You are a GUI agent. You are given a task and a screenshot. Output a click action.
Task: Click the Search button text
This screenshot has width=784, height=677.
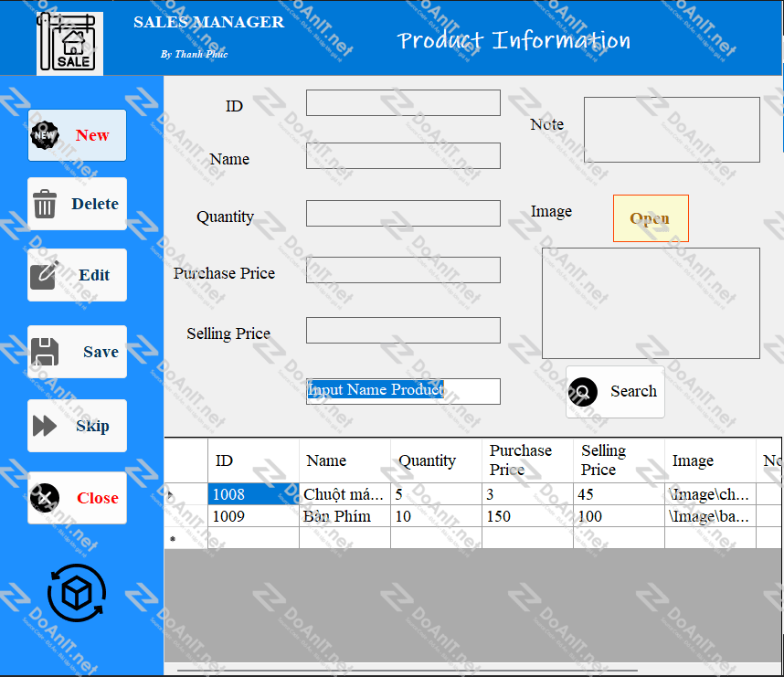pos(633,391)
